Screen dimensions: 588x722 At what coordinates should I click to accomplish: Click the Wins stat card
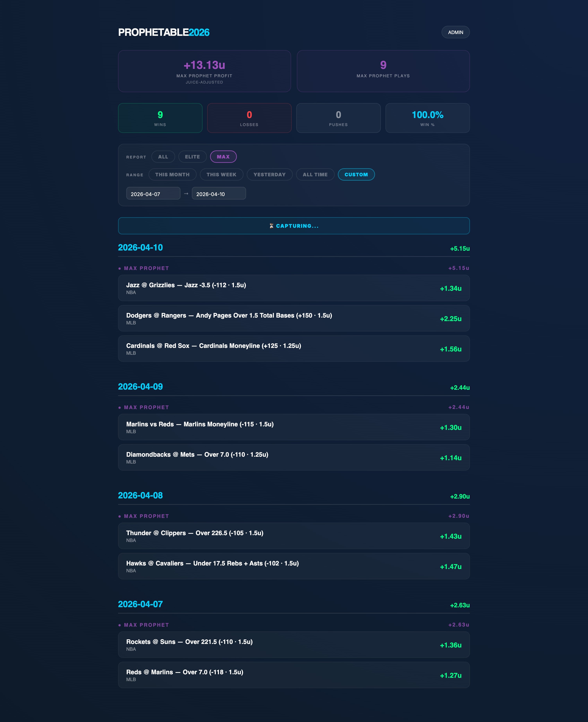[x=160, y=118]
